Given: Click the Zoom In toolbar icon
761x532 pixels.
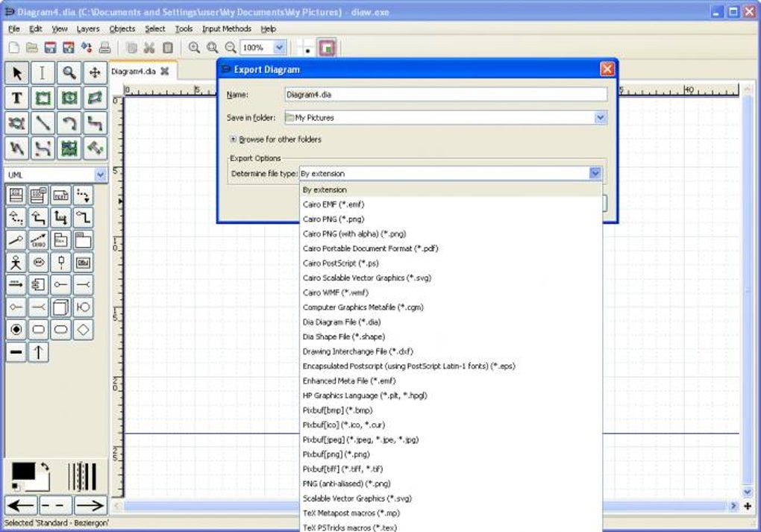Looking at the screenshot, I should [194, 48].
